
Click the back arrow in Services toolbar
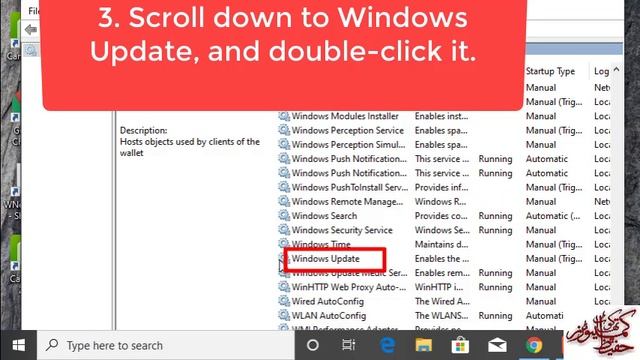(x=31, y=29)
